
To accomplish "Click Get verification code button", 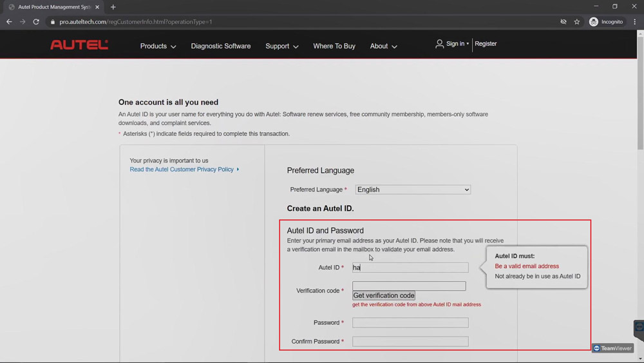I will (x=384, y=295).
